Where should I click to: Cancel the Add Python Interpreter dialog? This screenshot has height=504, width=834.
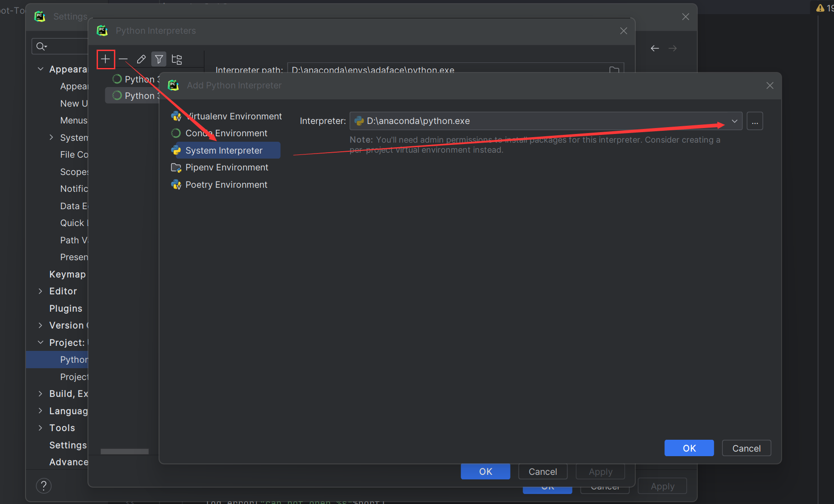click(746, 448)
